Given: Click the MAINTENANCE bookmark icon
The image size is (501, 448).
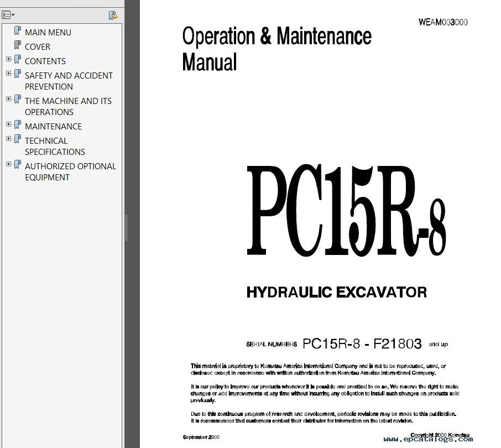Looking at the screenshot, I should [18, 125].
